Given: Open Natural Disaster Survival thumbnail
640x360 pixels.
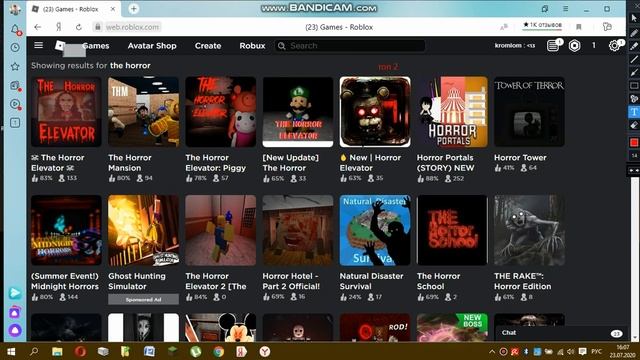Looking at the screenshot, I should [375, 230].
